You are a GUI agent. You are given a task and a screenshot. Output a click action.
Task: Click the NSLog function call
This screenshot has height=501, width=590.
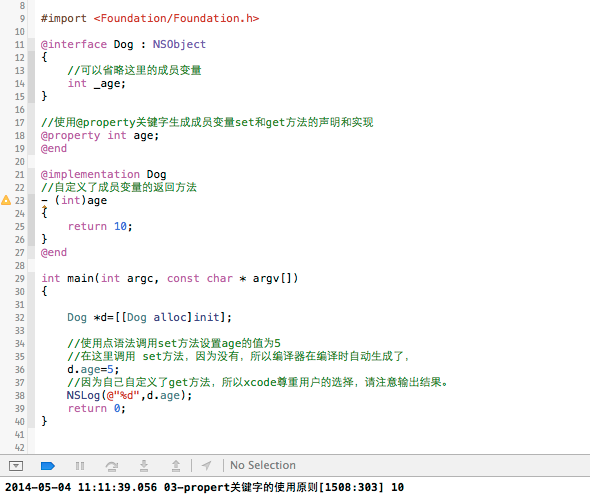(83, 395)
